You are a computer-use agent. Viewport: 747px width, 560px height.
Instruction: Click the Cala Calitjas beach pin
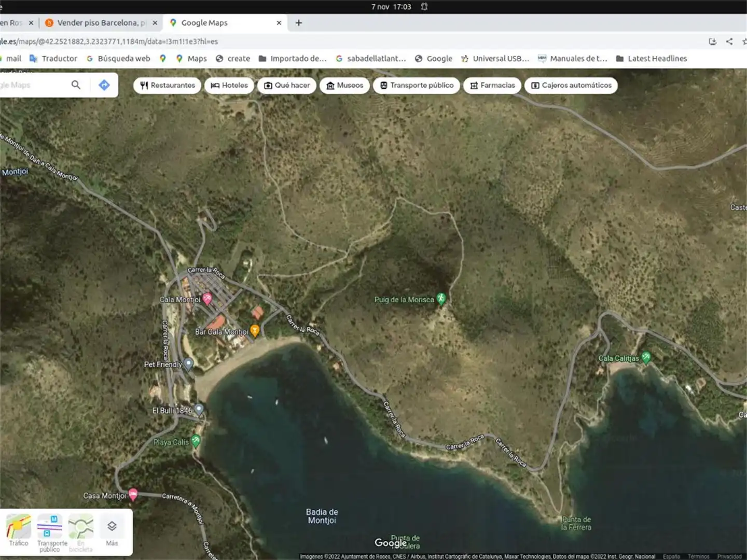(x=646, y=357)
